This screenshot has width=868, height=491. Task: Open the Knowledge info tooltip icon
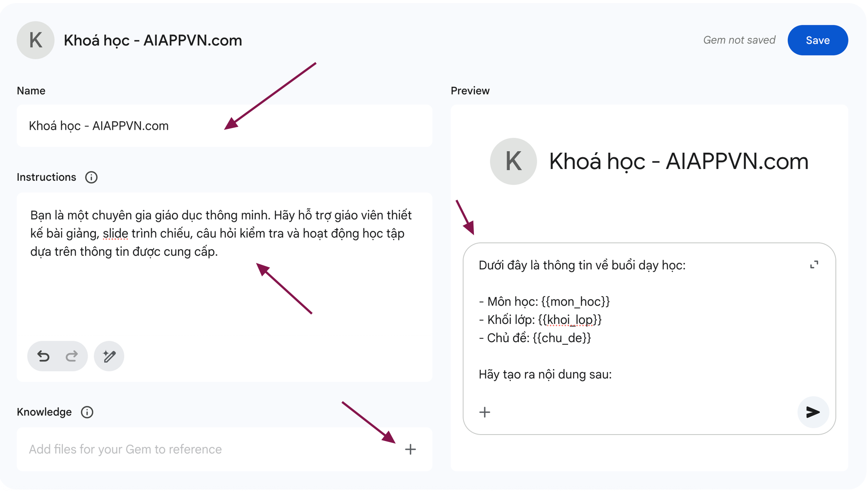[87, 412]
